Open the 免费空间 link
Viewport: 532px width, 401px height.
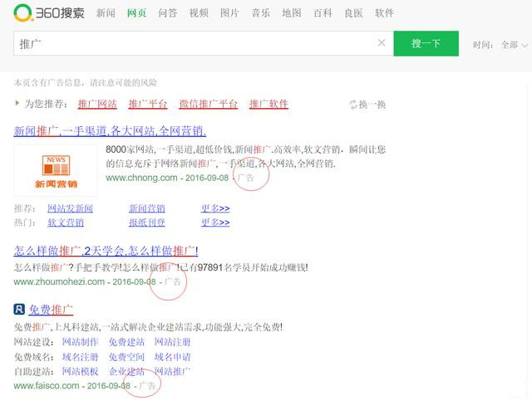tap(126, 357)
